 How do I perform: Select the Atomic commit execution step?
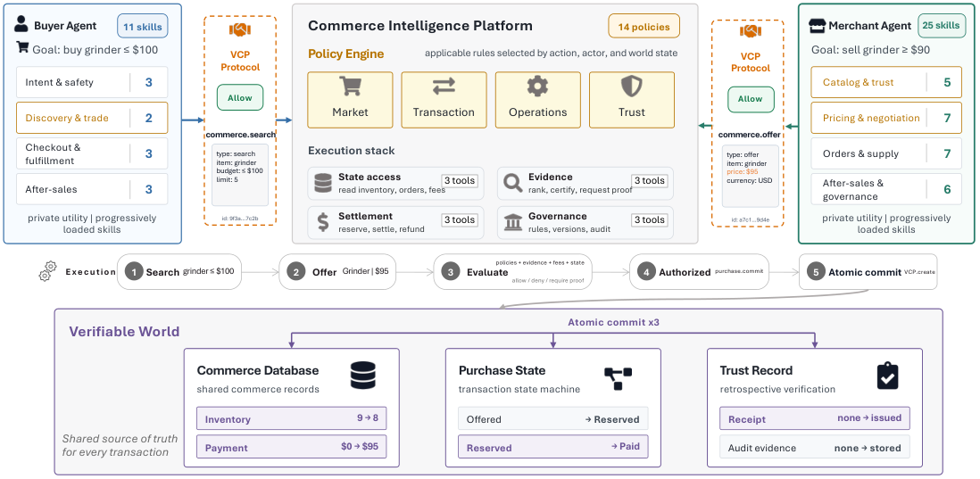click(x=868, y=272)
